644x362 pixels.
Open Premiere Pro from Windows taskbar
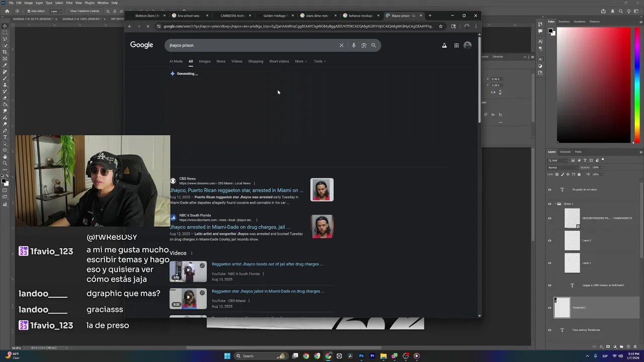[372, 356]
